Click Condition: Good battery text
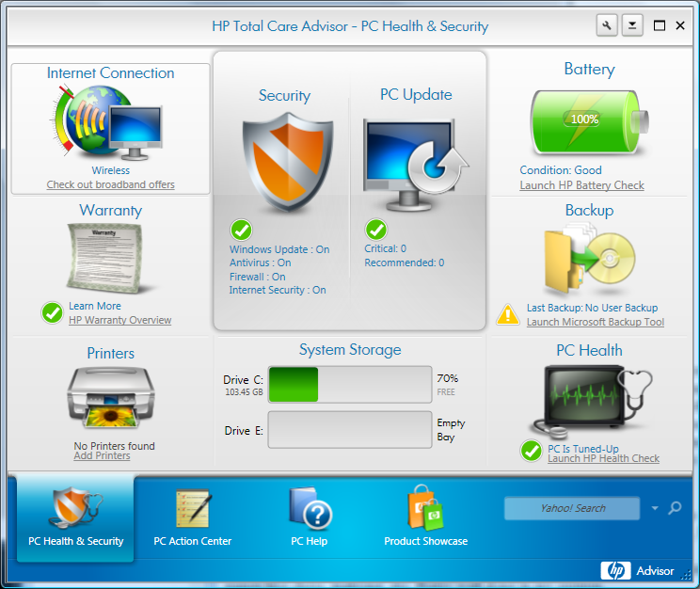 pyautogui.click(x=561, y=170)
